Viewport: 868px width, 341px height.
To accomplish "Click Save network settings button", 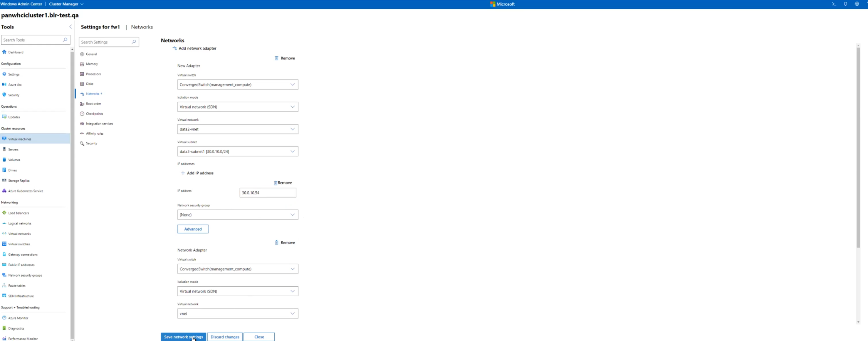I will tap(183, 337).
